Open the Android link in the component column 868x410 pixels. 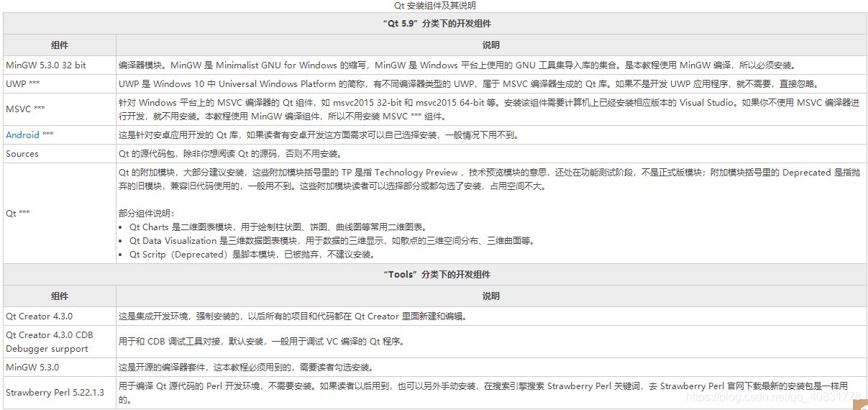[22, 135]
